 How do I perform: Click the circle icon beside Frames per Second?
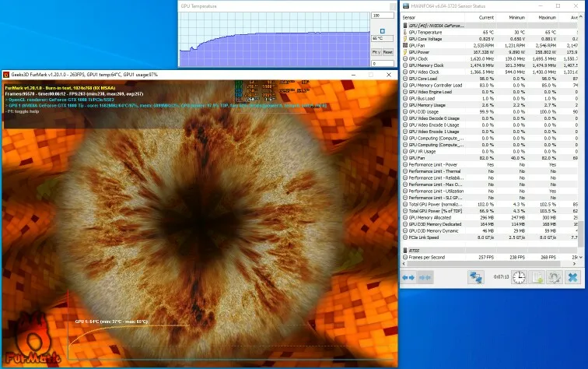[405, 258]
